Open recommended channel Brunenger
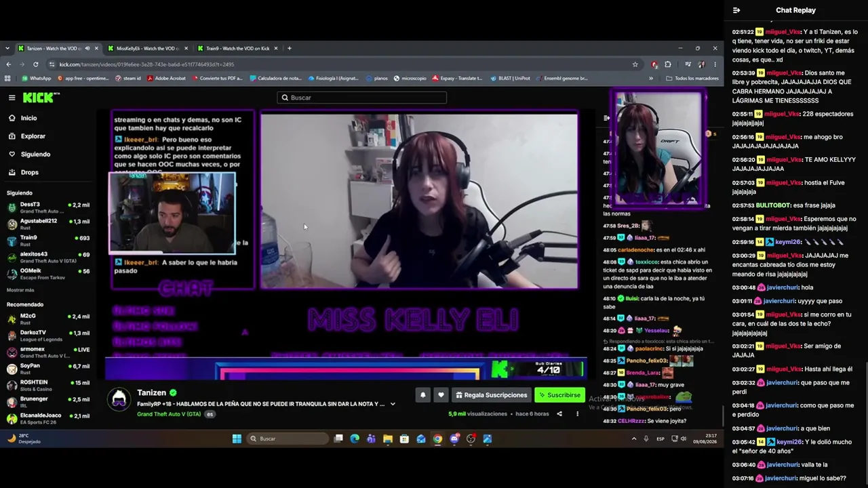Screen dimensions: 868x488 click(47, 403)
